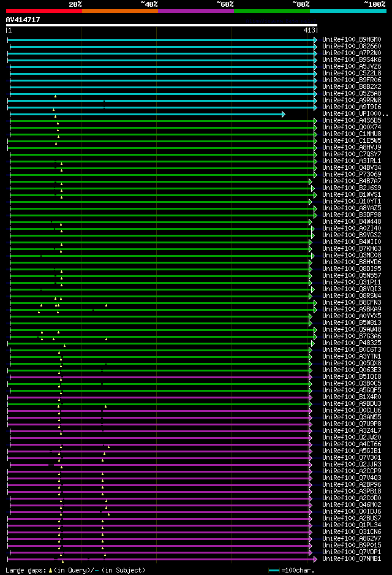Viewport: 392px width, 575px height.
Task: Select the UniRef100_A9RRW8 label
Action: click(x=352, y=100)
